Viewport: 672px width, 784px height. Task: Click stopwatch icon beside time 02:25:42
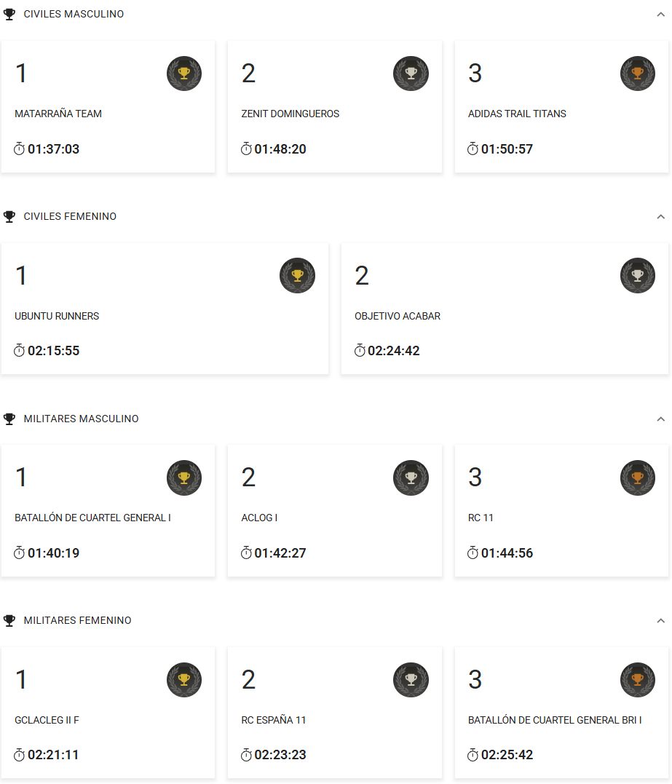click(473, 755)
